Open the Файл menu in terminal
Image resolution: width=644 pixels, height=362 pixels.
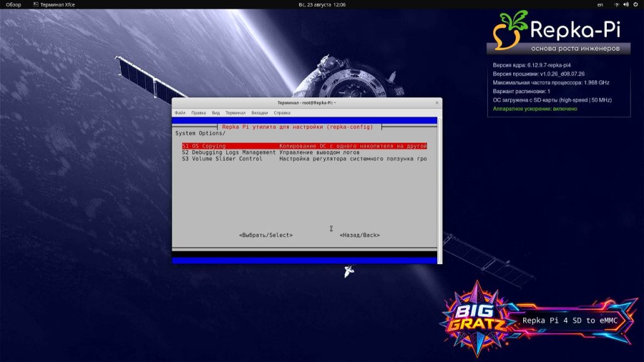click(179, 113)
